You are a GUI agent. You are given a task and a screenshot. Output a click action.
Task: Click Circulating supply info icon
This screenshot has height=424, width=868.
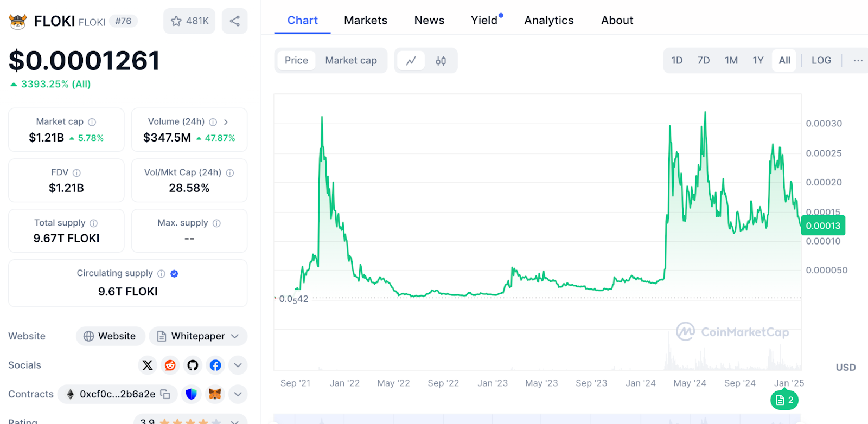pos(161,273)
